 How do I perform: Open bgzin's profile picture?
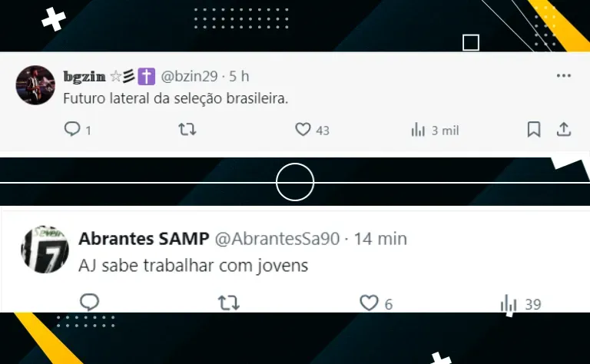tap(35, 85)
